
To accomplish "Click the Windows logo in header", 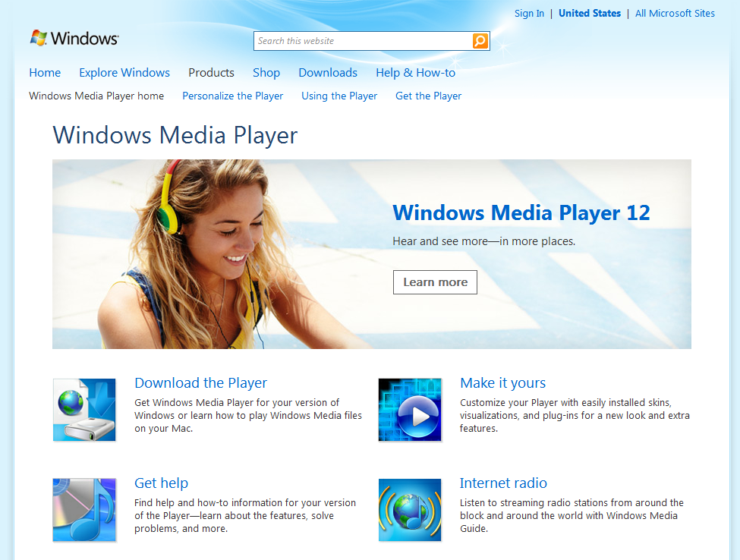I will pyautogui.click(x=74, y=38).
